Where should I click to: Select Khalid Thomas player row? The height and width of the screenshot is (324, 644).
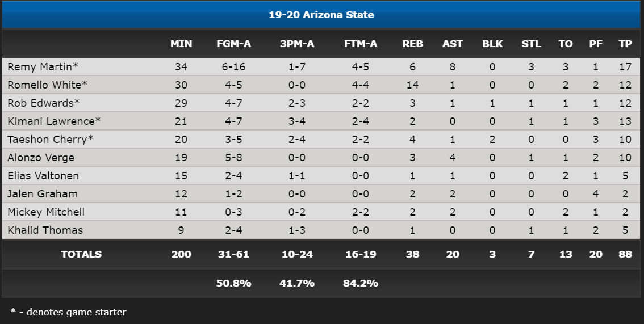click(321, 230)
